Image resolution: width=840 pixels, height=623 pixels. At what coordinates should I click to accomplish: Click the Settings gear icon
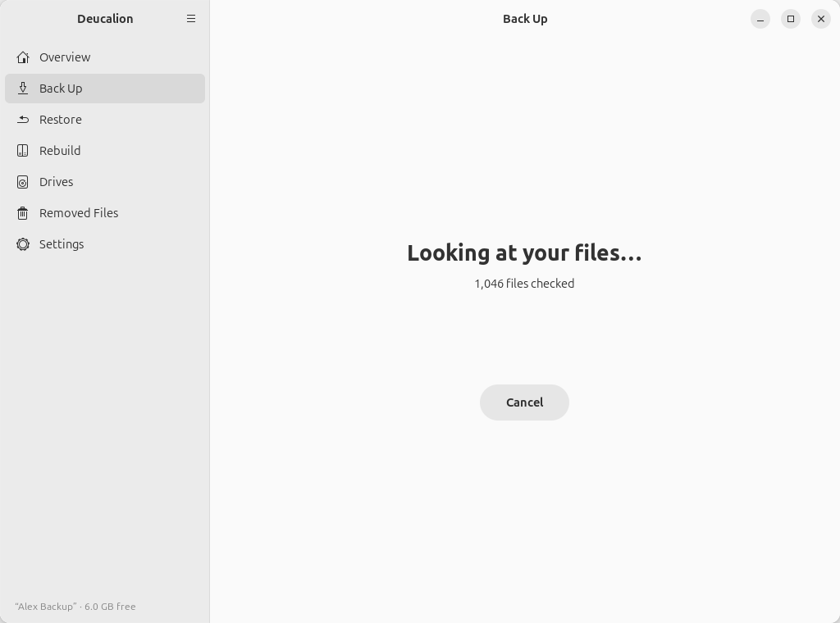click(x=22, y=244)
